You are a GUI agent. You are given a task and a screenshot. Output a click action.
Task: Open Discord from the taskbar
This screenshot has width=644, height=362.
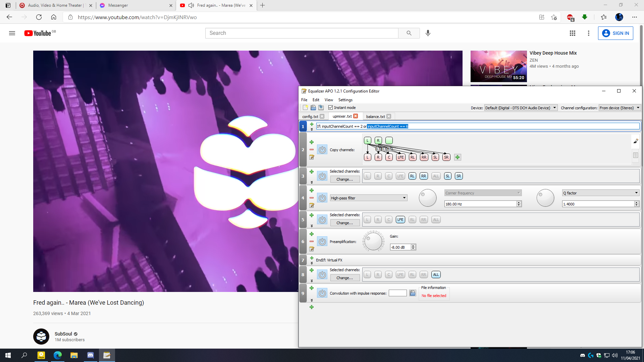click(91, 355)
